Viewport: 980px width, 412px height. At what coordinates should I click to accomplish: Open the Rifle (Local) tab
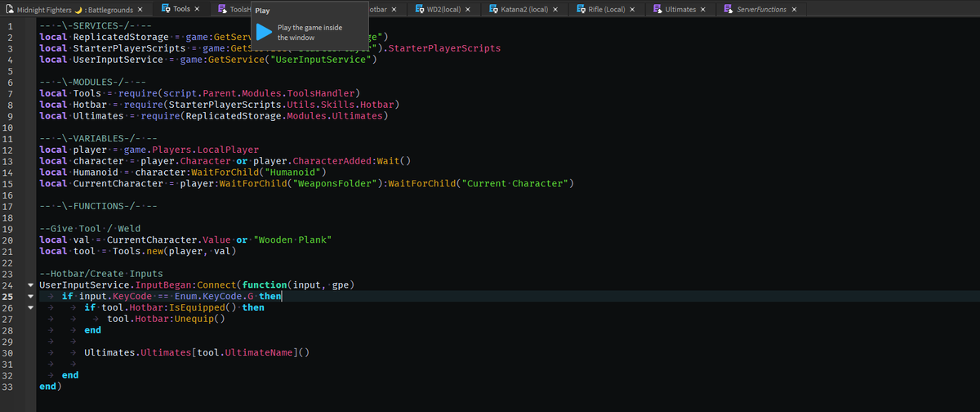(x=607, y=10)
